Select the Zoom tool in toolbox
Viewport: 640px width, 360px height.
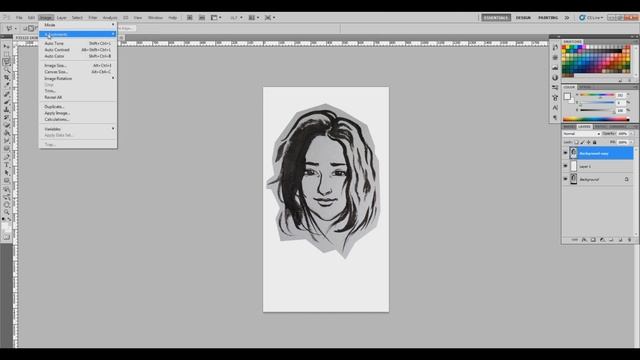[7, 212]
